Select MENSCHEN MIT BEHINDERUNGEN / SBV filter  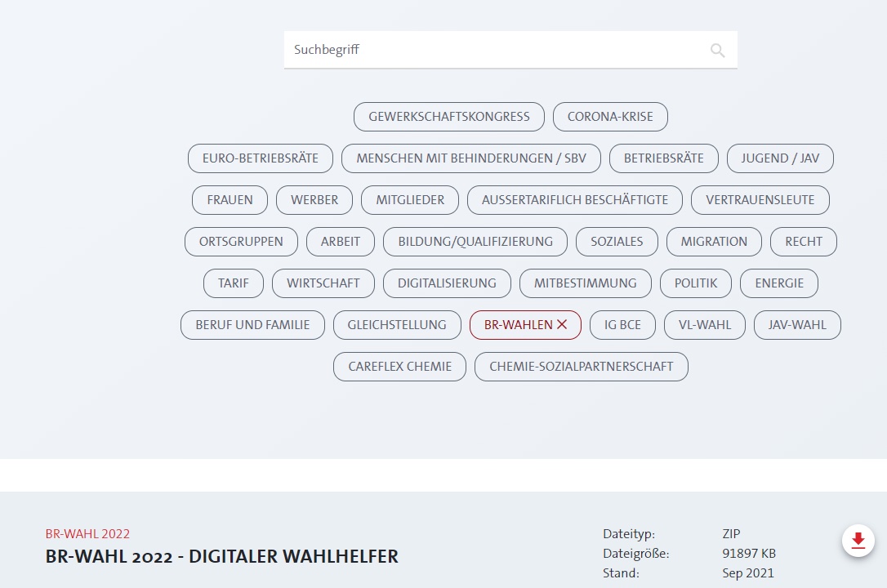click(x=471, y=158)
